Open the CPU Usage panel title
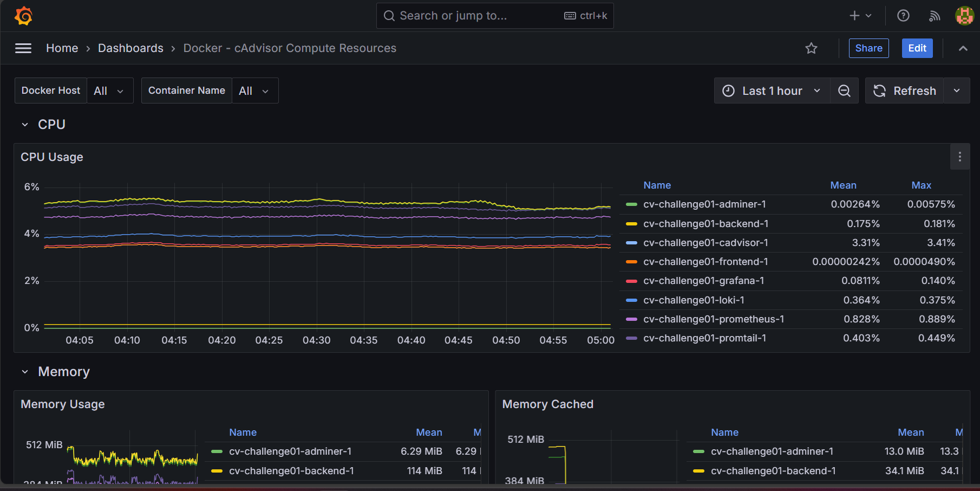The height and width of the screenshot is (491, 980). [52, 157]
